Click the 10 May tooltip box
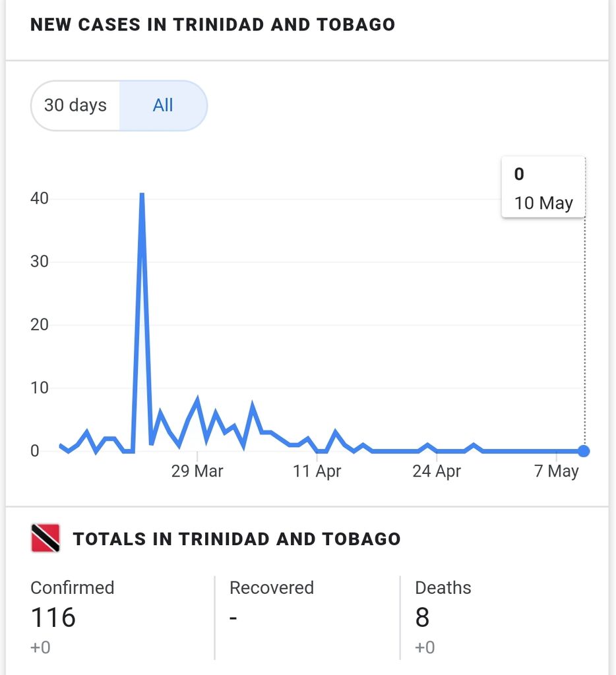This screenshot has height=675, width=616. click(543, 187)
